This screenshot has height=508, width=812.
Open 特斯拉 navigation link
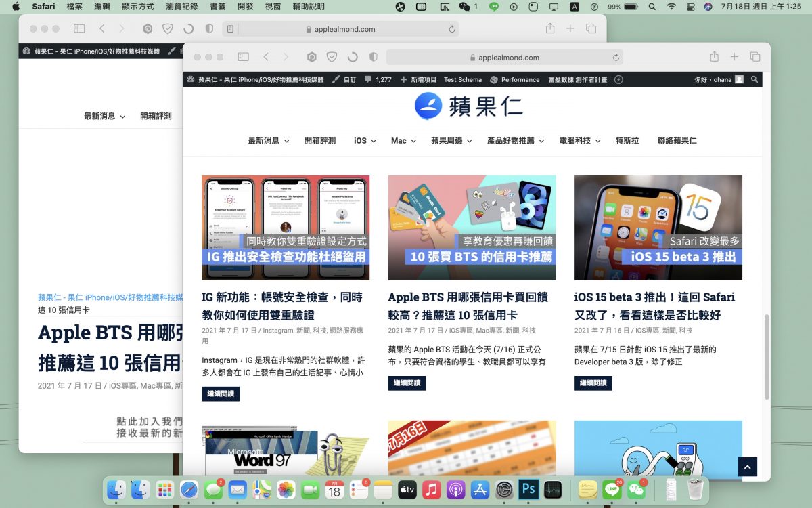click(627, 141)
